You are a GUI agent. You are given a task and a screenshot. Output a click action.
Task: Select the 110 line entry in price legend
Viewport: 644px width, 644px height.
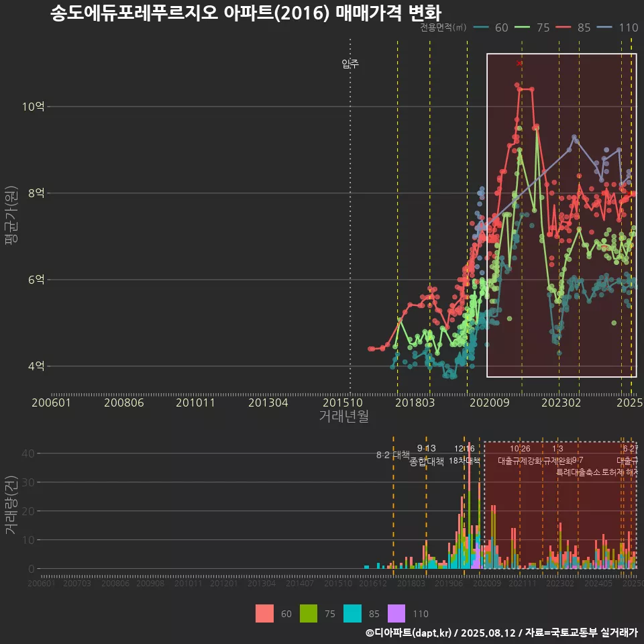617,28
